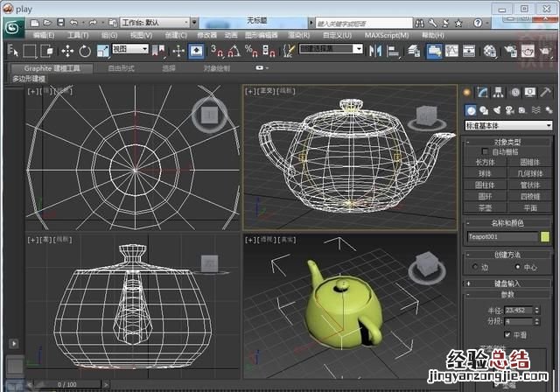Switch to the 自由形式 ribbon tab
This screenshot has width=560, height=392.
coord(122,67)
